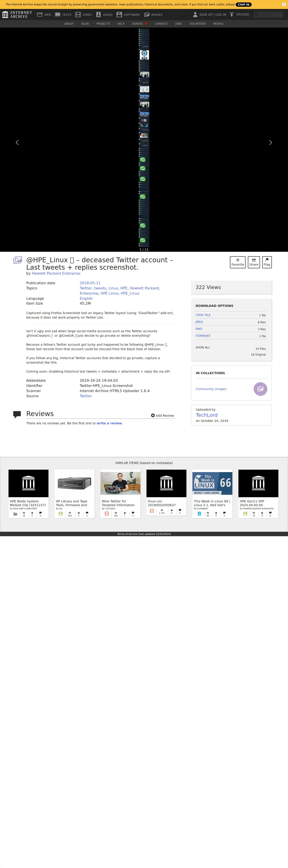
Task: Click 16 Original files link
Action: [258, 354]
